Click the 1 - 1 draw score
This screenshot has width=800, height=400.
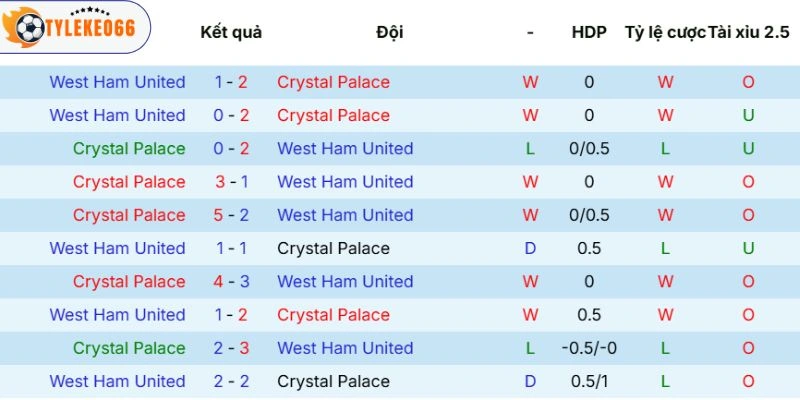pos(231,248)
